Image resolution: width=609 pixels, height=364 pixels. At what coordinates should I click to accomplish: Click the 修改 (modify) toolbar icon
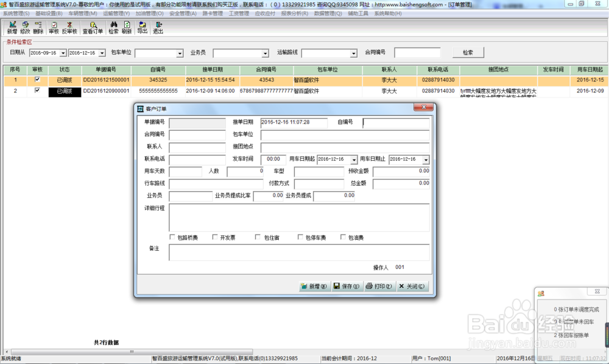25,28
